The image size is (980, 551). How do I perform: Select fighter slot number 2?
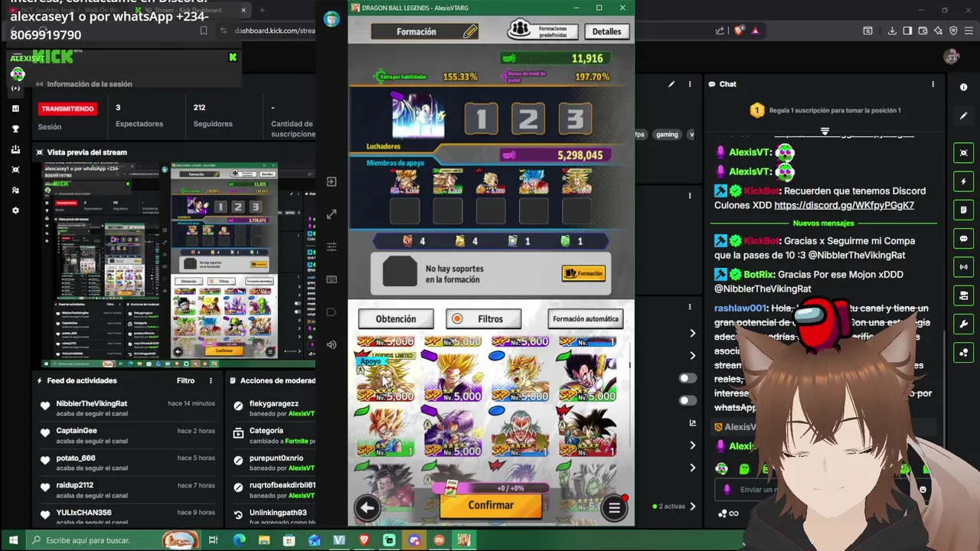coord(528,119)
